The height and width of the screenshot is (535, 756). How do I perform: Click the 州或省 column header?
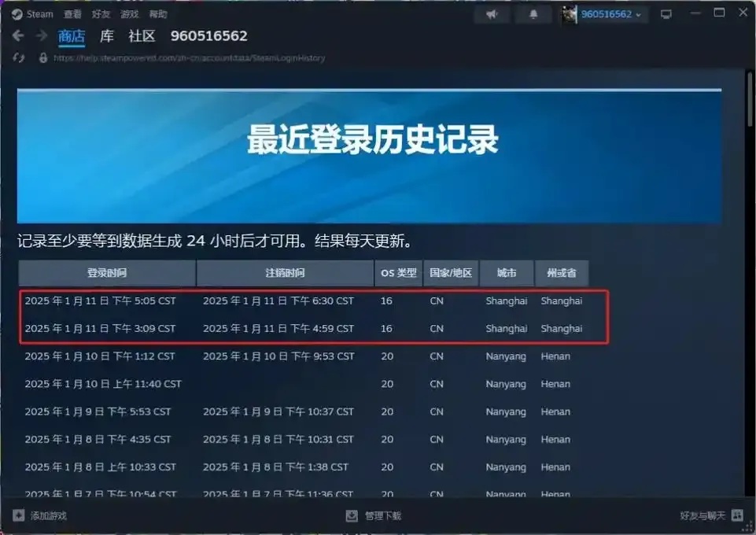click(x=562, y=273)
